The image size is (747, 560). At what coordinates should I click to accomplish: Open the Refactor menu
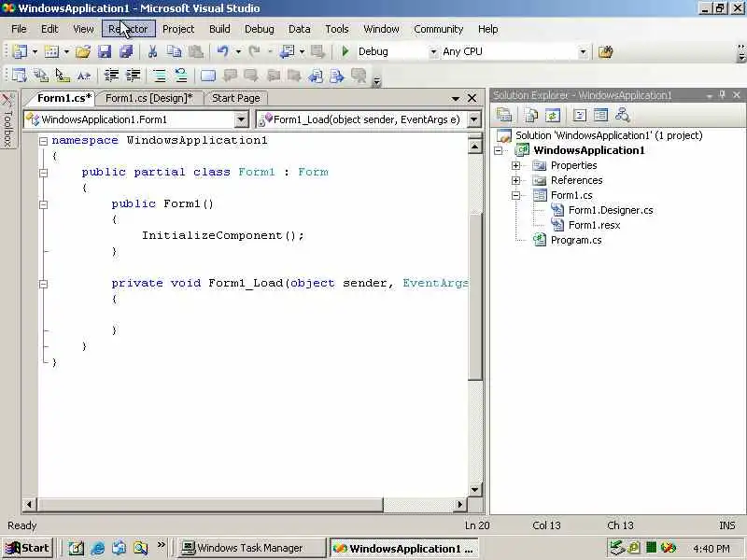(129, 29)
